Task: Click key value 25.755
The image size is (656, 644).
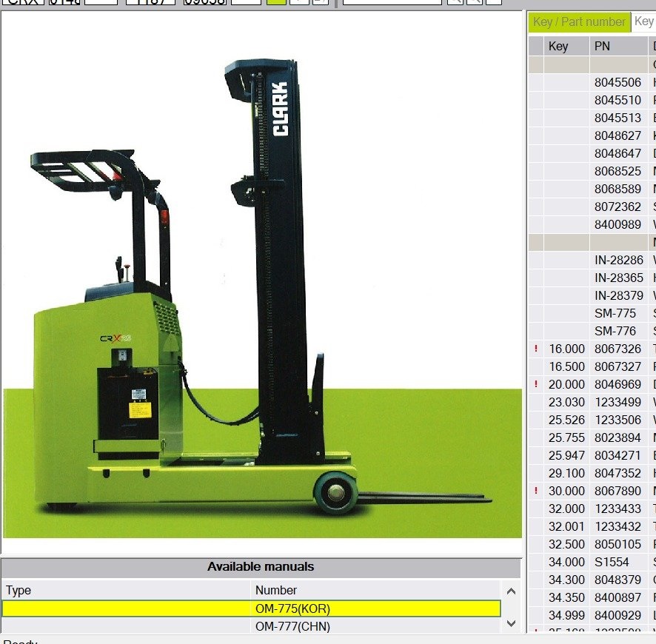Action: pos(566,437)
